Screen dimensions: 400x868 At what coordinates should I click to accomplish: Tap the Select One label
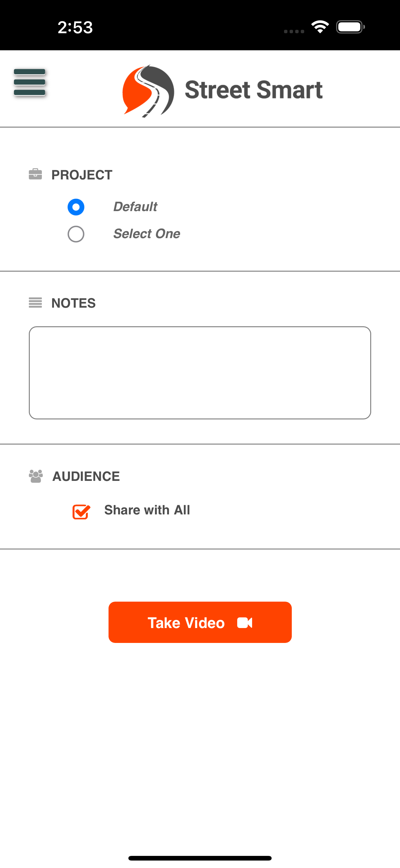point(146,233)
